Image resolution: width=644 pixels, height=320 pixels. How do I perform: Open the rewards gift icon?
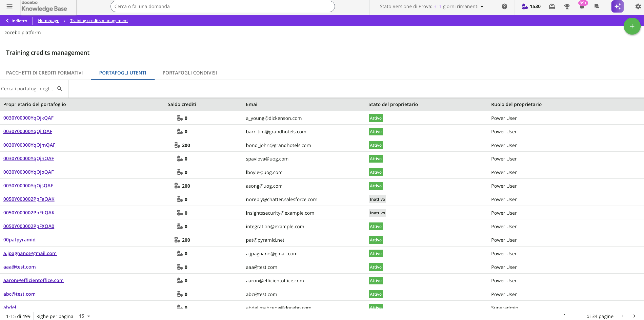(x=552, y=6)
